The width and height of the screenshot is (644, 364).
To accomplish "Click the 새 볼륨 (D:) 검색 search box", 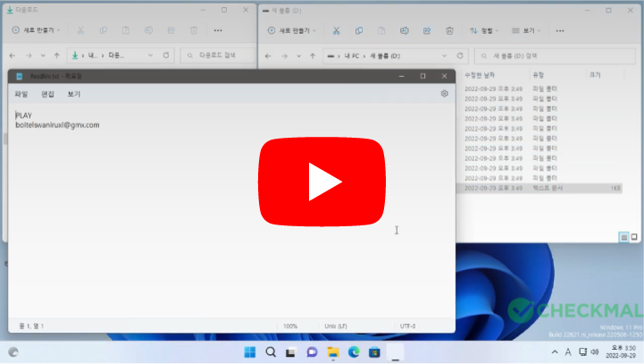I will click(555, 56).
